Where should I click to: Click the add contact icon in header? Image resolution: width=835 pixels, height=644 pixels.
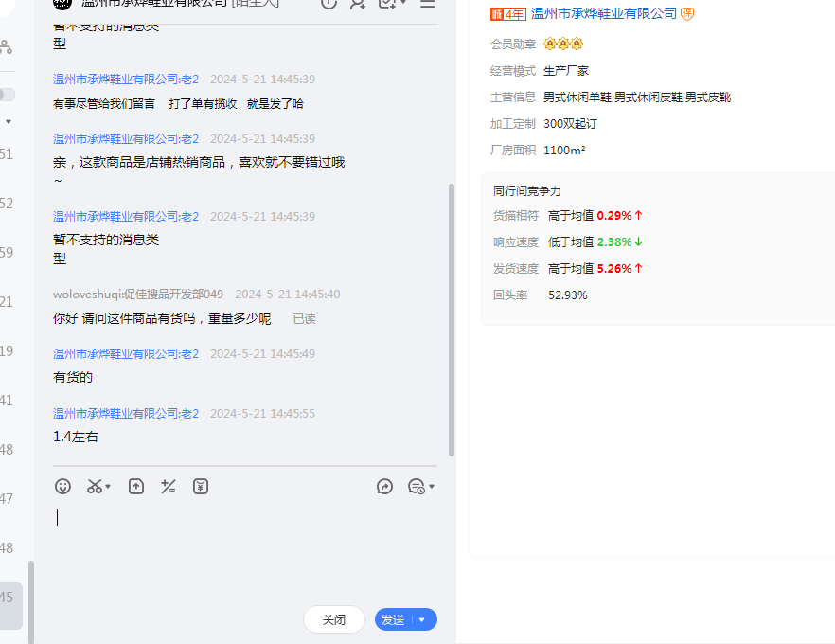coord(357,4)
